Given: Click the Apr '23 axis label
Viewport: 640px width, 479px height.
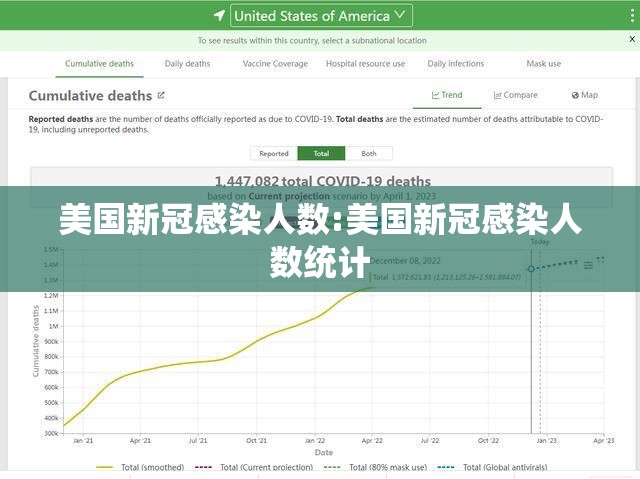Looking at the screenshot, I should point(603,441).
